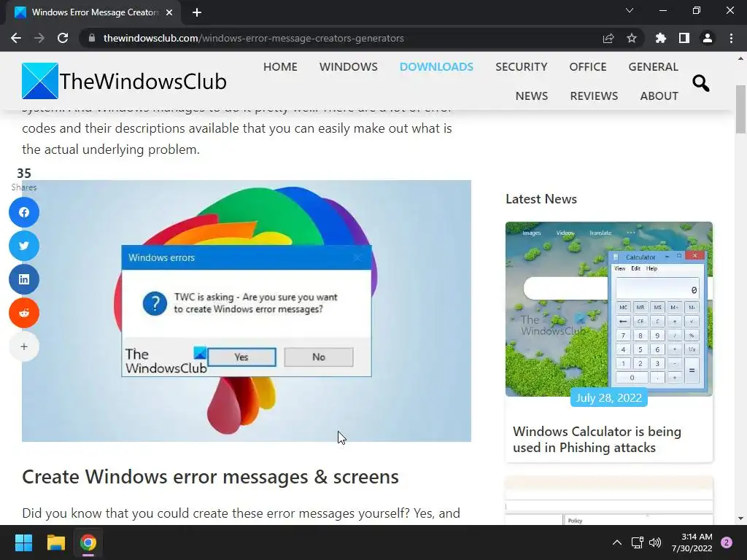Toggle the browser side panel
This screenshot has height=560, width=747.
684,38
